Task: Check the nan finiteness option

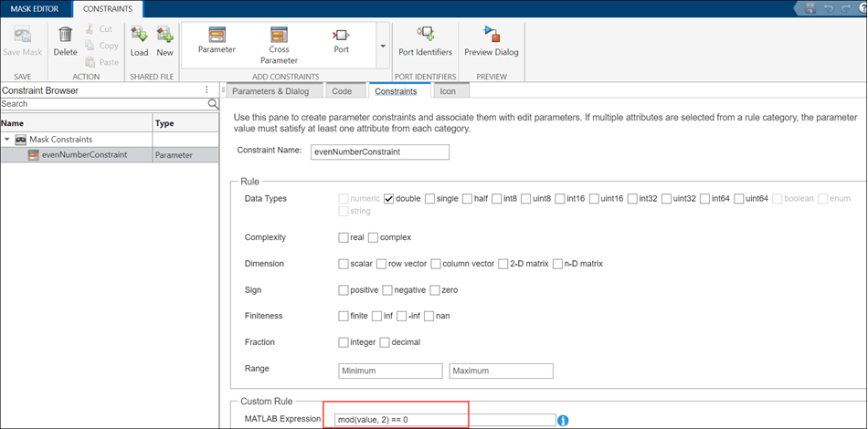Action: (429, 316)
